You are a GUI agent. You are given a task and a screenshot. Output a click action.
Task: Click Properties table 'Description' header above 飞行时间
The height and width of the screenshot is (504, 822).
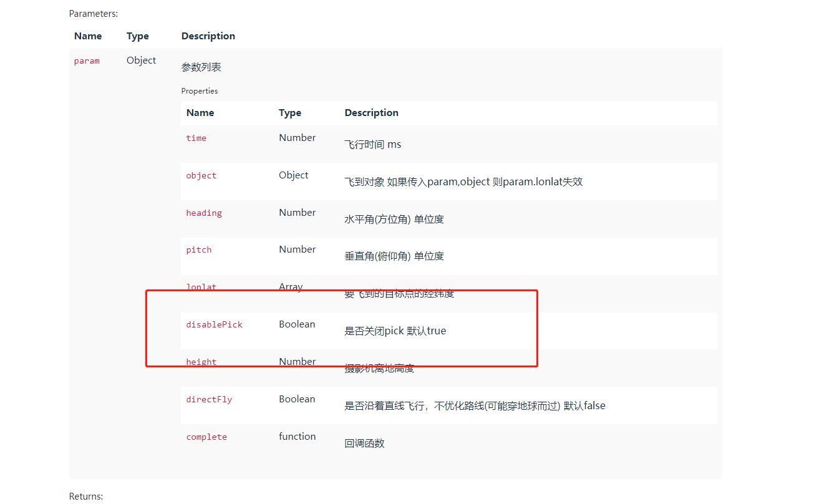371,112
